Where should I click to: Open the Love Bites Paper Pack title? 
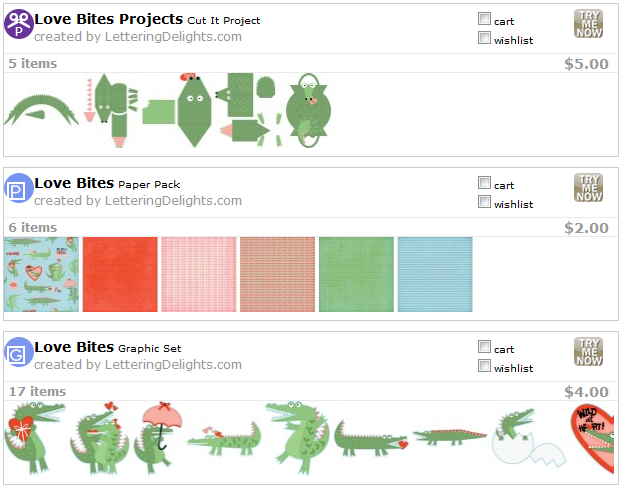74,183
